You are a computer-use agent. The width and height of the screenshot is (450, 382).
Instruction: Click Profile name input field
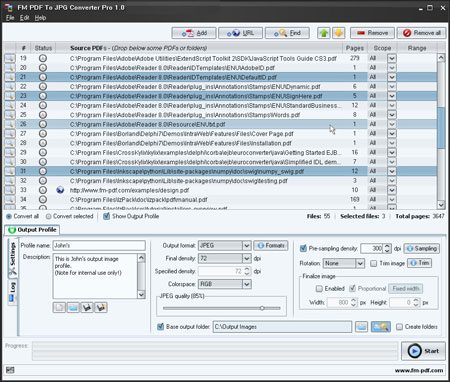point(99,246)
